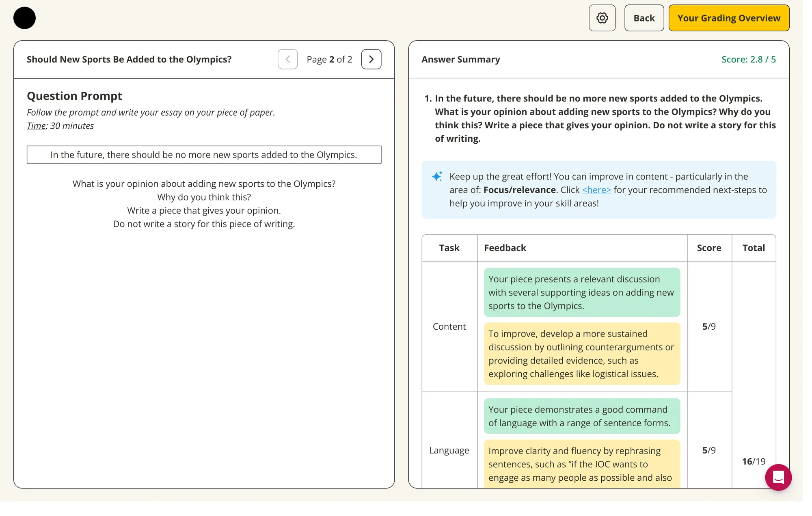Click the numbered question 1 text
Viewport: 812px width, 516px height.
pos(605,119)
